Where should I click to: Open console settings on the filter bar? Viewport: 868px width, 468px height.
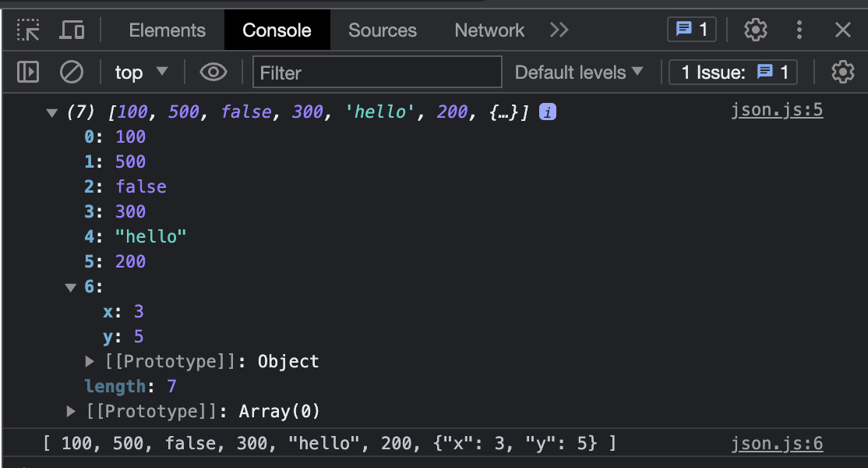pos(842,72)
